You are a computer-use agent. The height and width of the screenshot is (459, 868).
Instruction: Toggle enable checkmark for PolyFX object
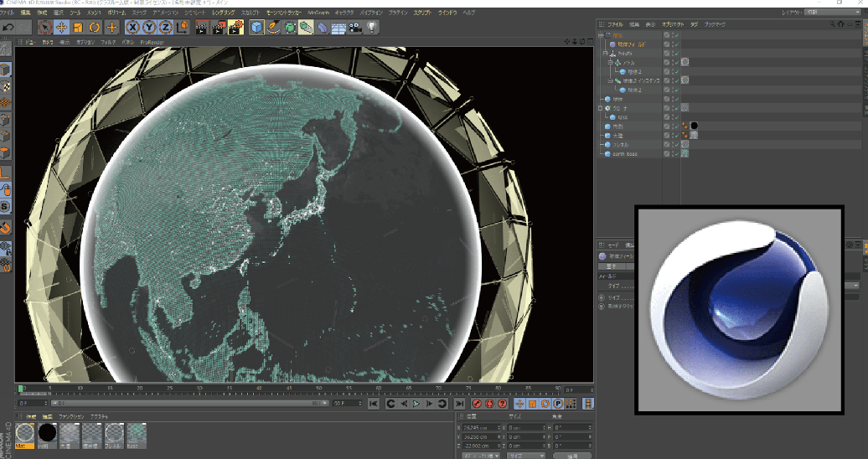676,54
